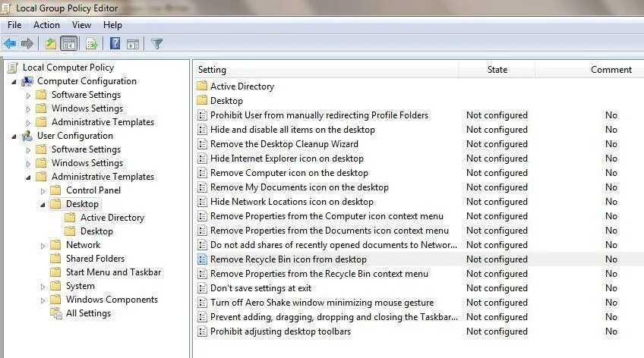Sort by the Setting column header
644x358 pixels.
326,70
